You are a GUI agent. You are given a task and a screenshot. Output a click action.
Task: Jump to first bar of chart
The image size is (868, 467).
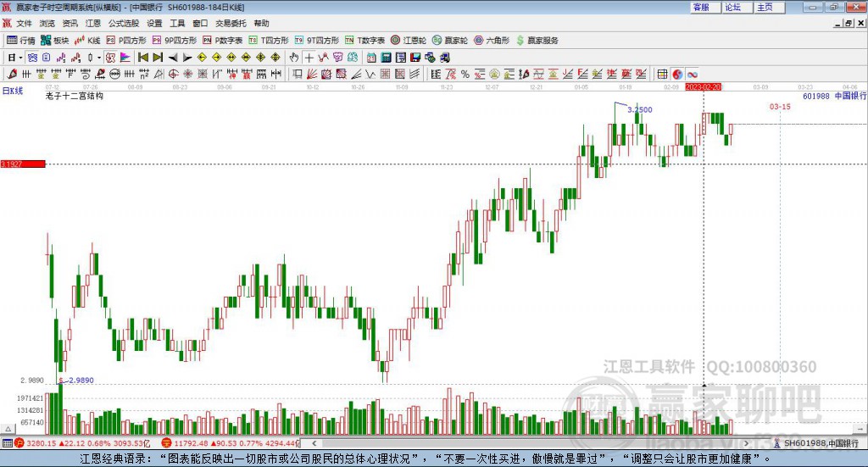pyautogui.click(x=142, y=58)
